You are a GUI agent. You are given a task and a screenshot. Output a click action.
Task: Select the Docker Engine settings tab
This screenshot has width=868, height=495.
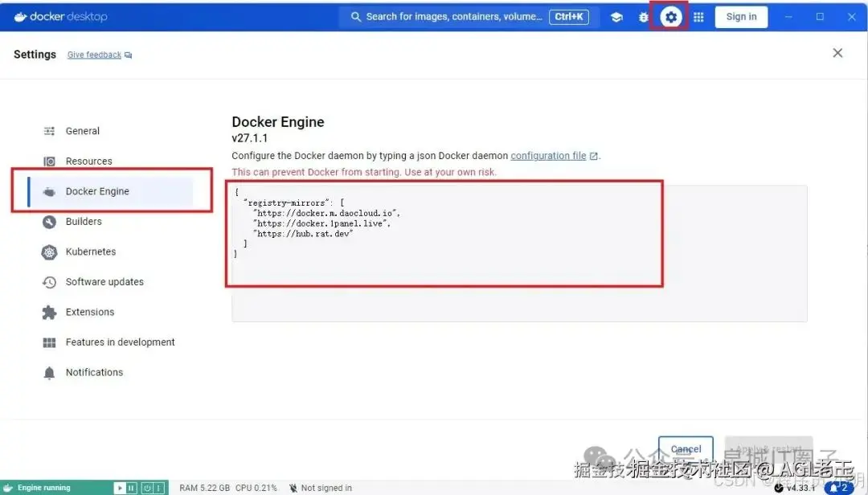110,191
